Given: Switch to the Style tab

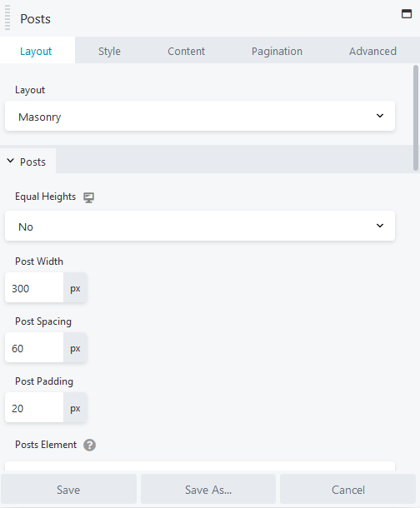Looking at the screenshot, I should point(109,51).
